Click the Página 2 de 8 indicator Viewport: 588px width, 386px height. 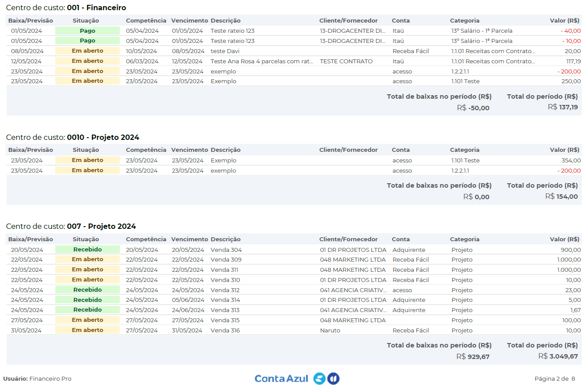click(555, 378)
